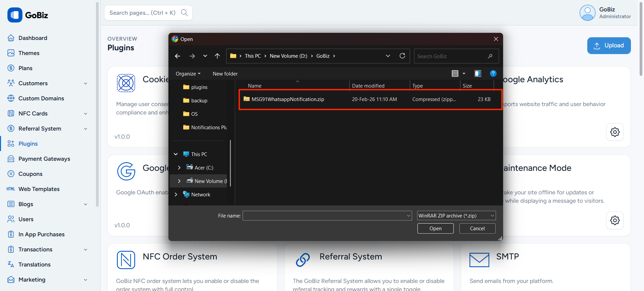Open Payment Gateways in the sidebar
This screenshot has width=644, height=291.
pyautogui.click(x=44, y=159)
